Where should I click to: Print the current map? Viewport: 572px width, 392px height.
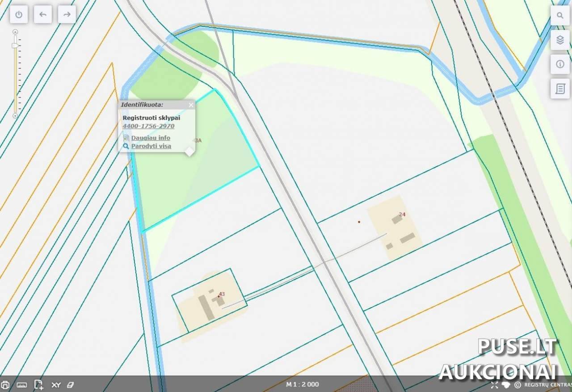(5, 385)
